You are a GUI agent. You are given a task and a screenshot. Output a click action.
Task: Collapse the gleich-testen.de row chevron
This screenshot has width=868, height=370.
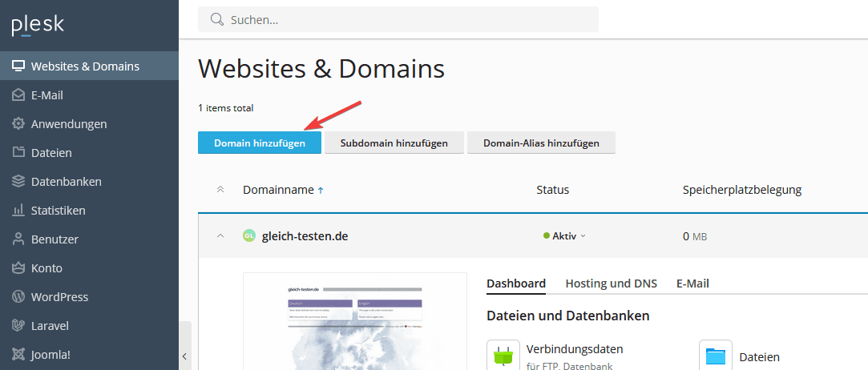tap(220, 235)
